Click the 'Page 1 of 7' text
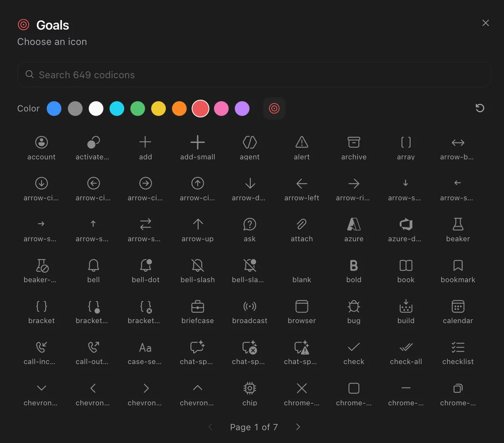The image size is (504, 443). coord(254,427)
